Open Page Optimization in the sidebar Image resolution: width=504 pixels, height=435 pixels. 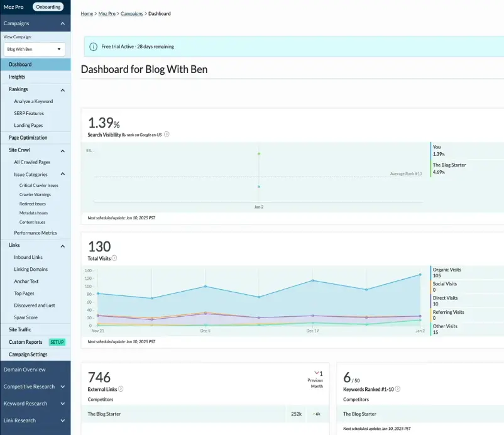click(35, 138)
